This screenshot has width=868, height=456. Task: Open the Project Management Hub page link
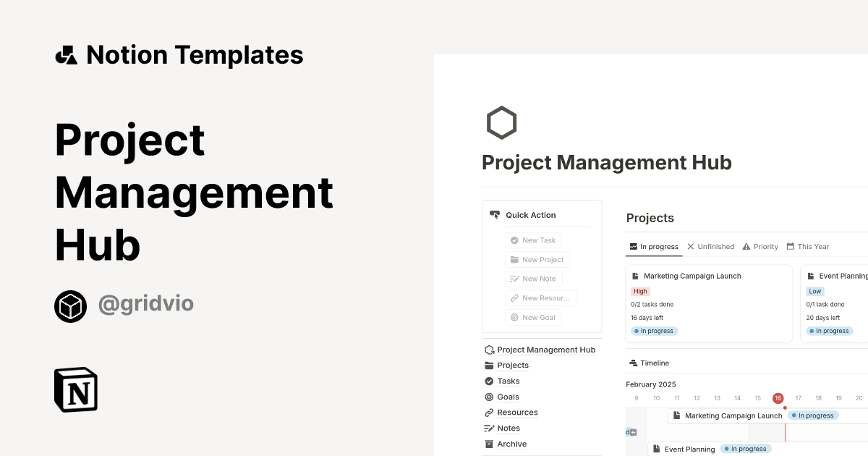pyautogui.click(x=546, y=350)
